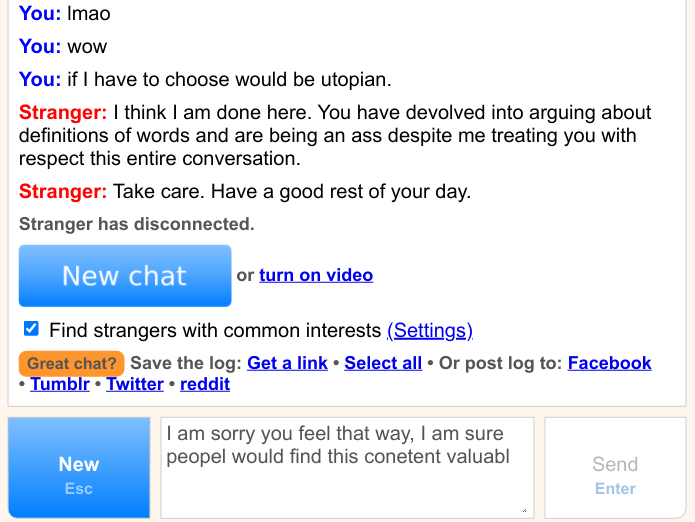Viewport: 695px width, 522px height.
Task: Open the turn on video link
Action: tap(316, 275)
